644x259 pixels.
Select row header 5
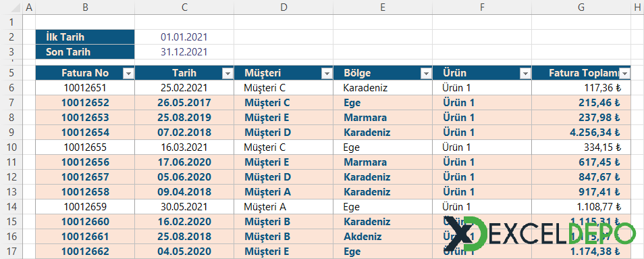(x=11, y=73)
